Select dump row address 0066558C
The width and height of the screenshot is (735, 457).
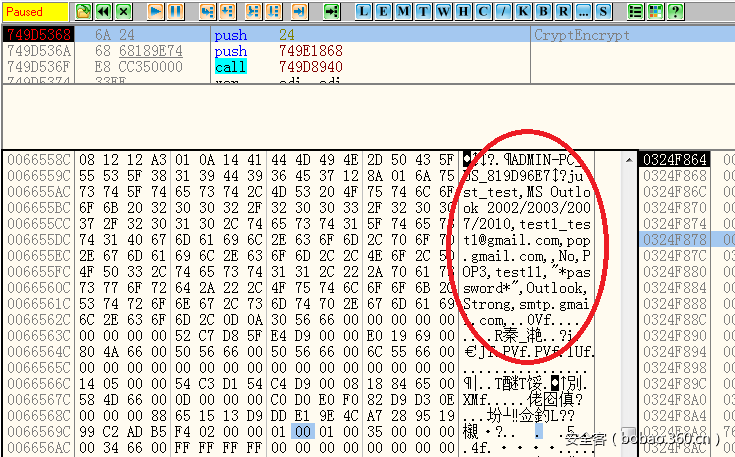point(38,160)
